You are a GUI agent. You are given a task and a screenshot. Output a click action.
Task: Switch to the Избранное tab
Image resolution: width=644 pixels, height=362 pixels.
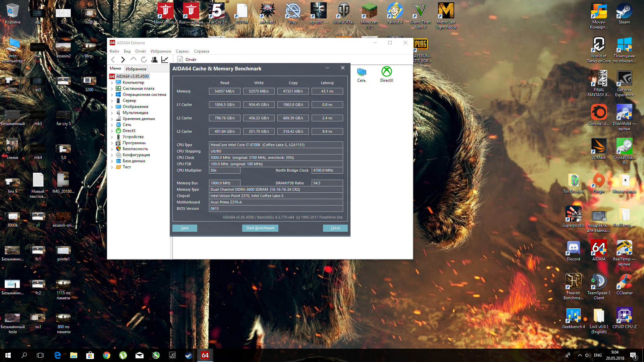136,69
